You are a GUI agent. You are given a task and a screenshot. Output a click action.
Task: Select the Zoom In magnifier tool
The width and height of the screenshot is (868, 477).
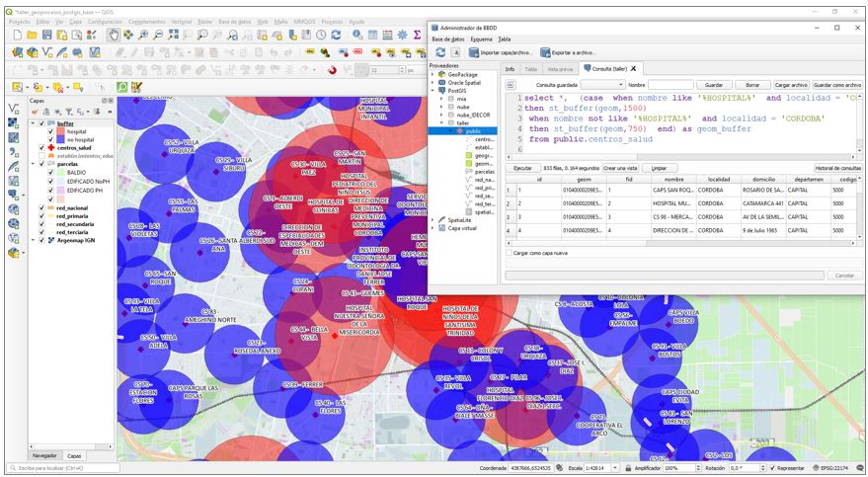[143, 35]
